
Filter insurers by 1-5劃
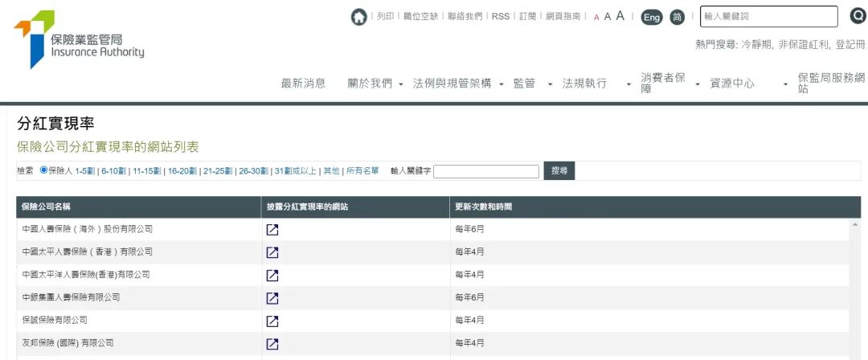coord(84,171)
